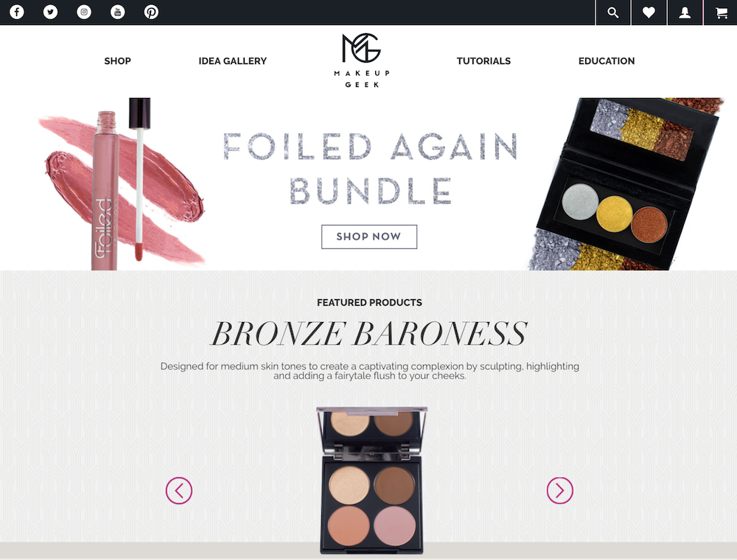Screen dimensions: 737x560
Task: Open the Facebook social link
Action: pos(17,12)
